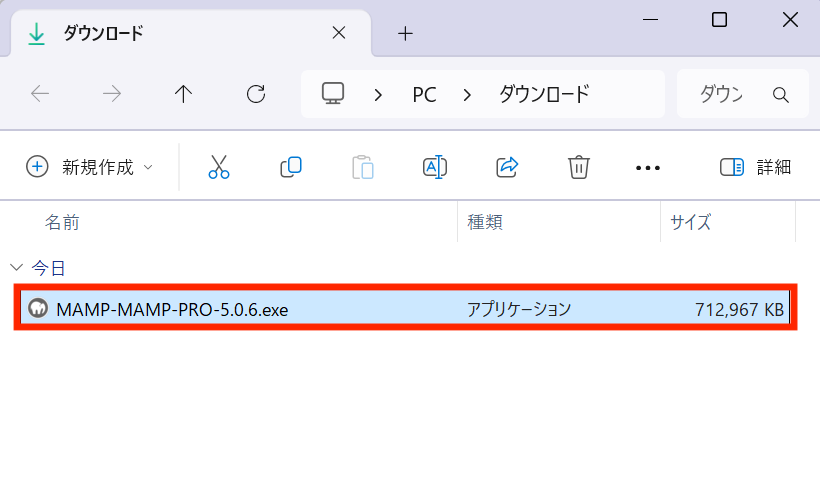Click the Cut scissors icon

pyautogui.click(x=219, y=167)
